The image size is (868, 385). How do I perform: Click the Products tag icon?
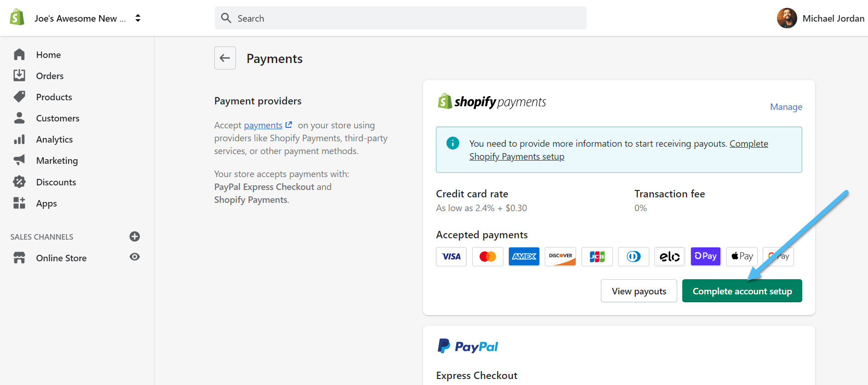pos(19,97)
